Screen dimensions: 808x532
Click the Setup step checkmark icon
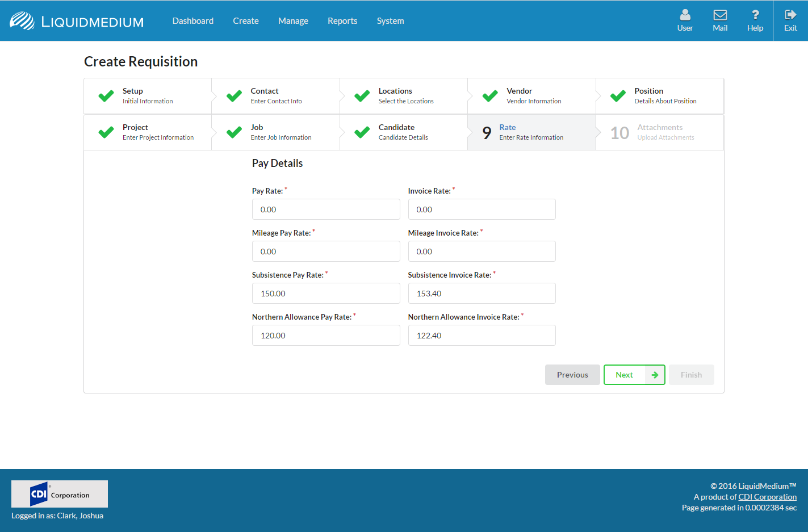[106, 96]
